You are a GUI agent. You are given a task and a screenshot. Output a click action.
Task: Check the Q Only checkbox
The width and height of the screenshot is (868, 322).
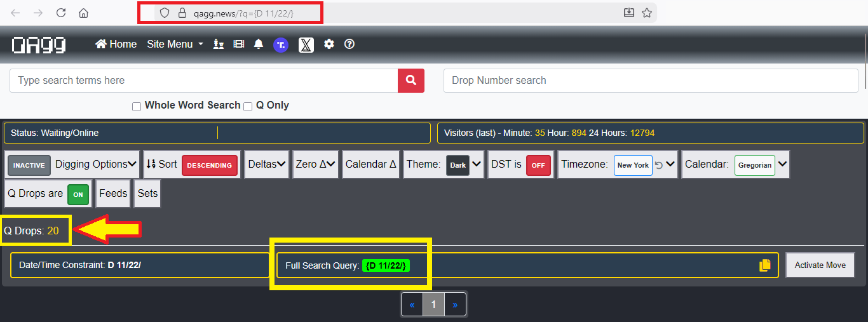[x=248, y=107]
